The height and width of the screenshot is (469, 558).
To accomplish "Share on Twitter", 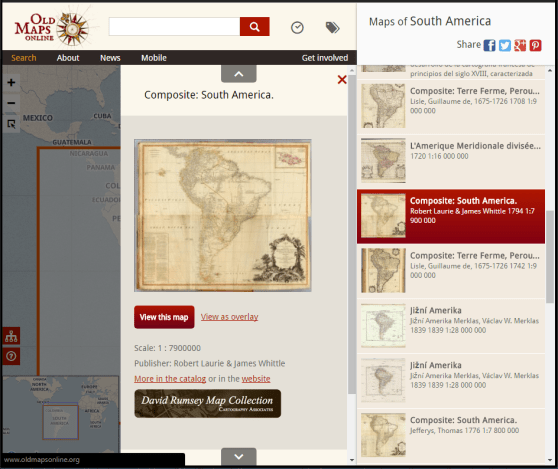I will (505, 46).
